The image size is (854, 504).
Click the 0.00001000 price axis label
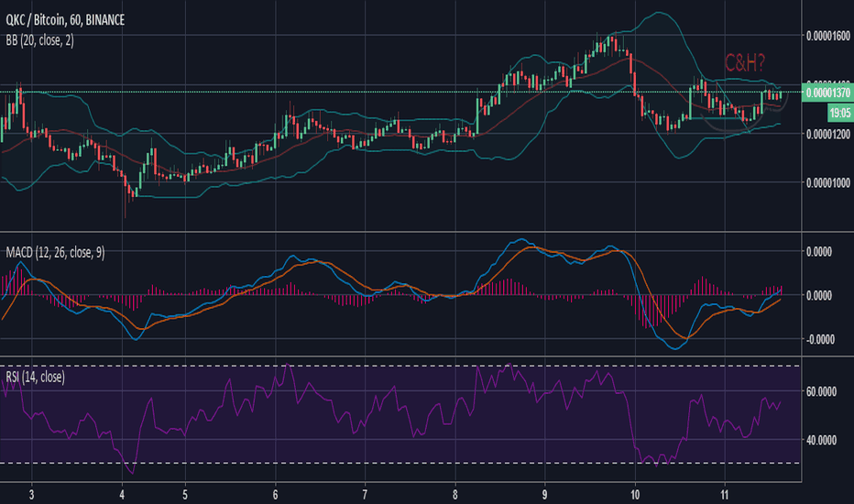827,183
